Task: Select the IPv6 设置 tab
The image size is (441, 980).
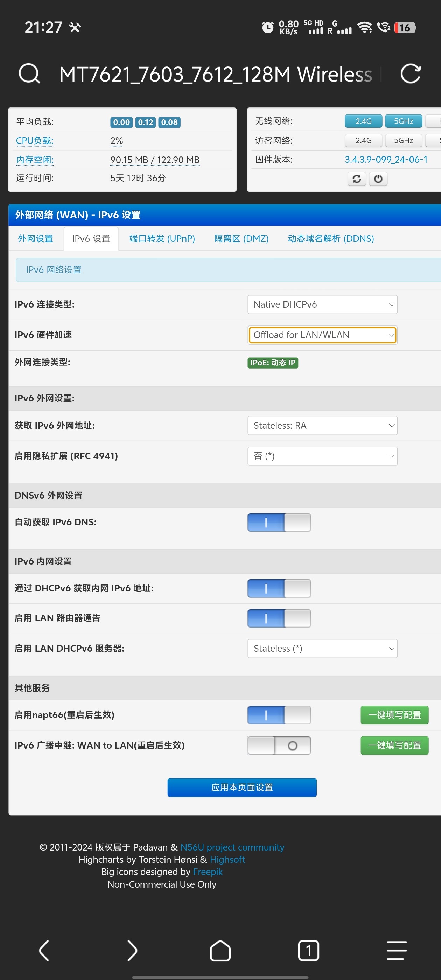Action: 91,239
